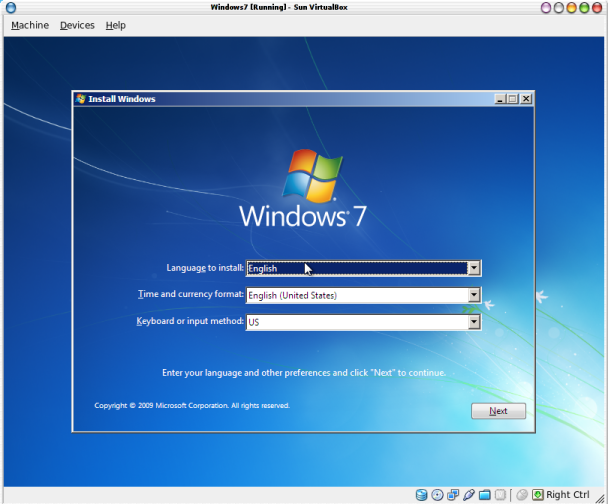The image size is (608, 504).
Task: Click the 'Enter your language and other preferences' instruction text
Action: coord(304,373)
